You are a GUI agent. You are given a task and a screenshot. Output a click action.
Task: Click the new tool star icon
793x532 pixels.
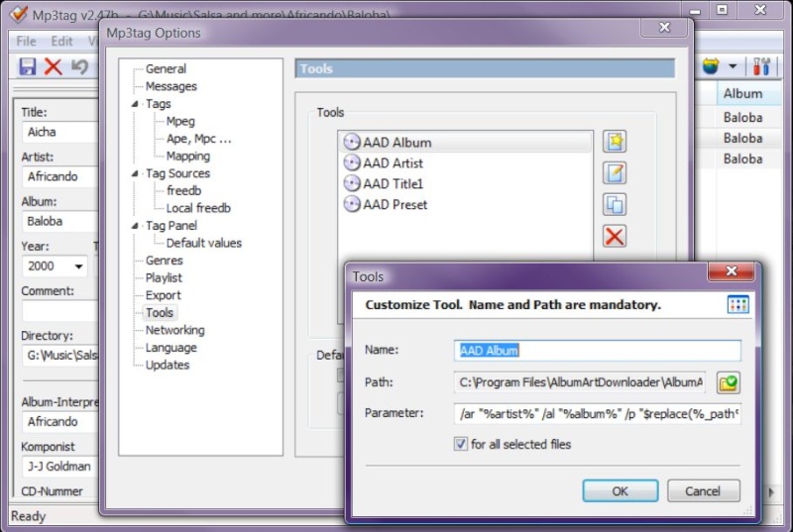click(x=615, y=142)
